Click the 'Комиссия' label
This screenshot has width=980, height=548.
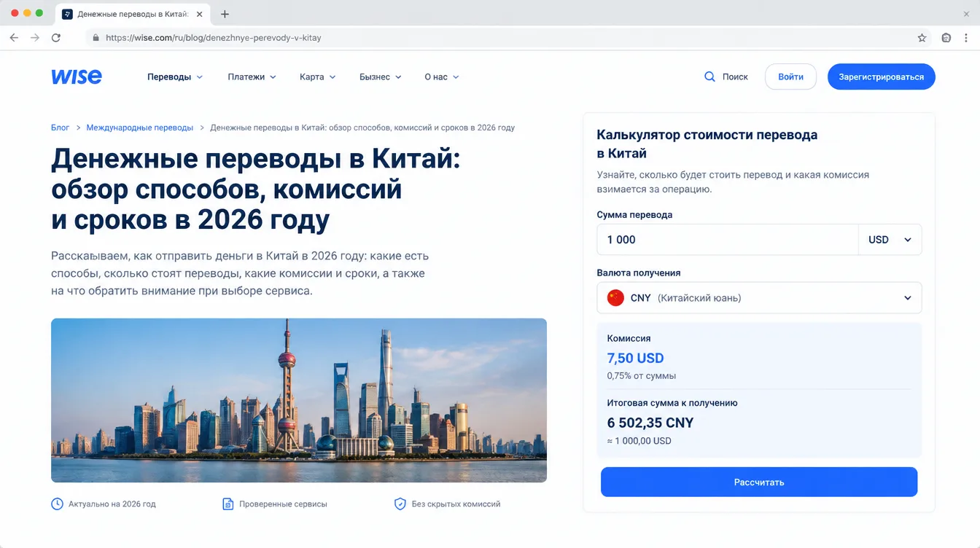coord(629,338)
